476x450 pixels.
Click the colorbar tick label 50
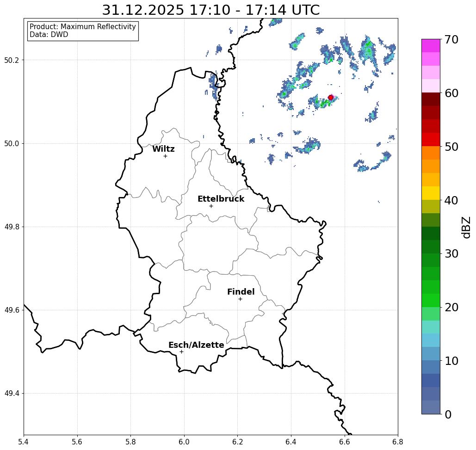tap(451, 147)
